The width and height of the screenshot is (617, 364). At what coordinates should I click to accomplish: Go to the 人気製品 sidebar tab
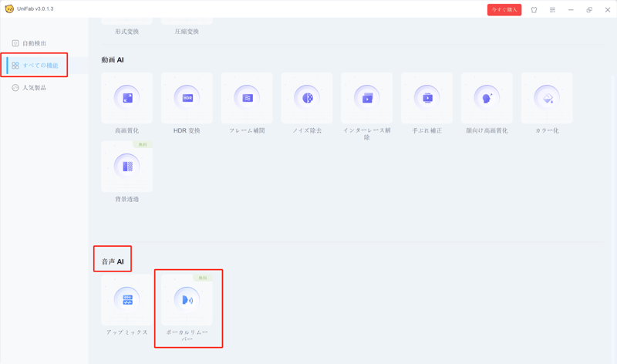point(34,88)
